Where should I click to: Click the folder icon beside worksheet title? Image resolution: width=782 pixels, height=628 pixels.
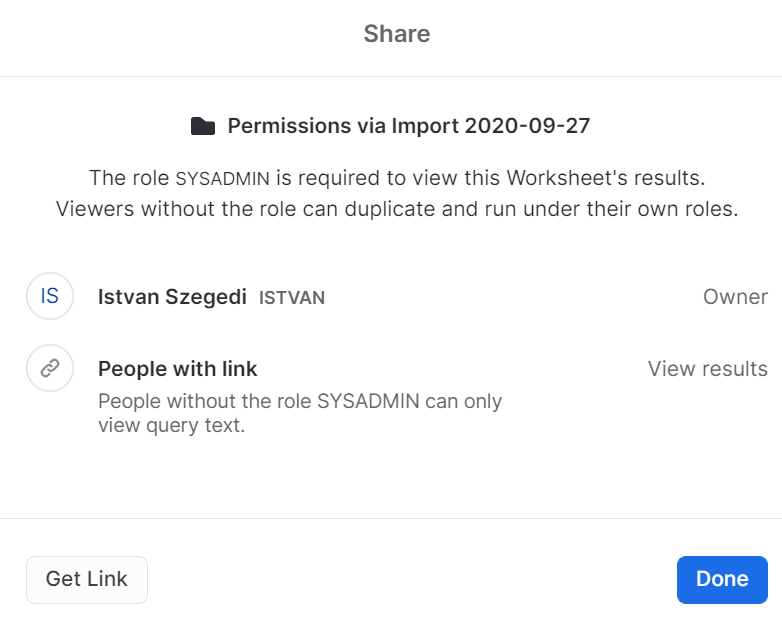coord(203,126)
